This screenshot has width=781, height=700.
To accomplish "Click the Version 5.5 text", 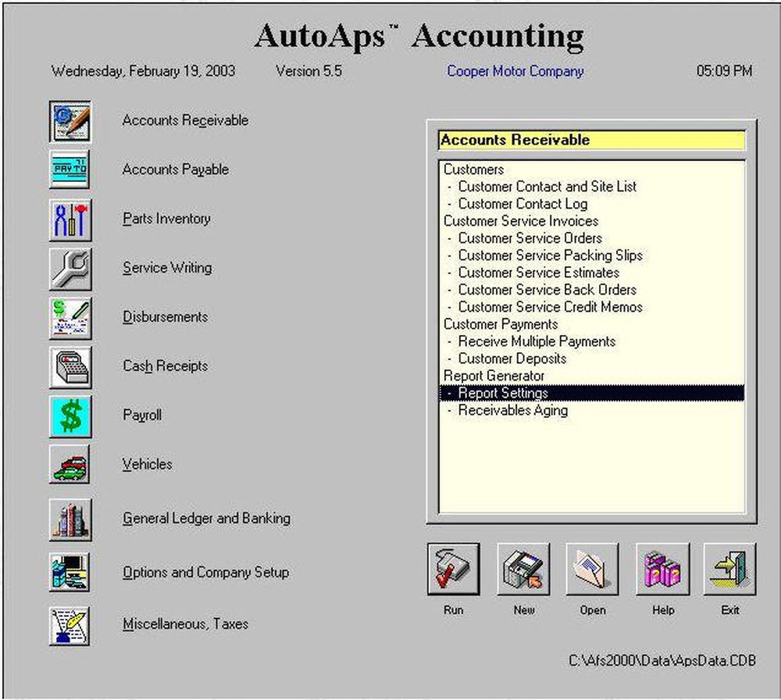I will pos(308,71).
